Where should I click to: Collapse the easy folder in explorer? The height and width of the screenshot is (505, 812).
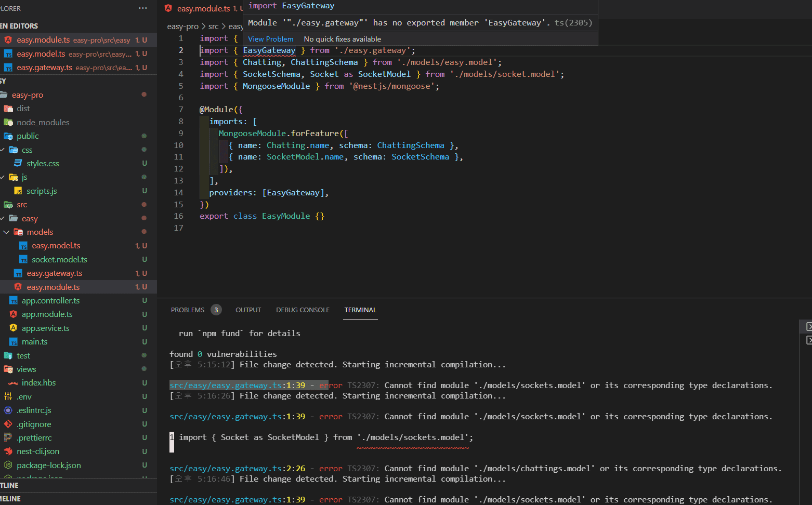coord(3,218)
